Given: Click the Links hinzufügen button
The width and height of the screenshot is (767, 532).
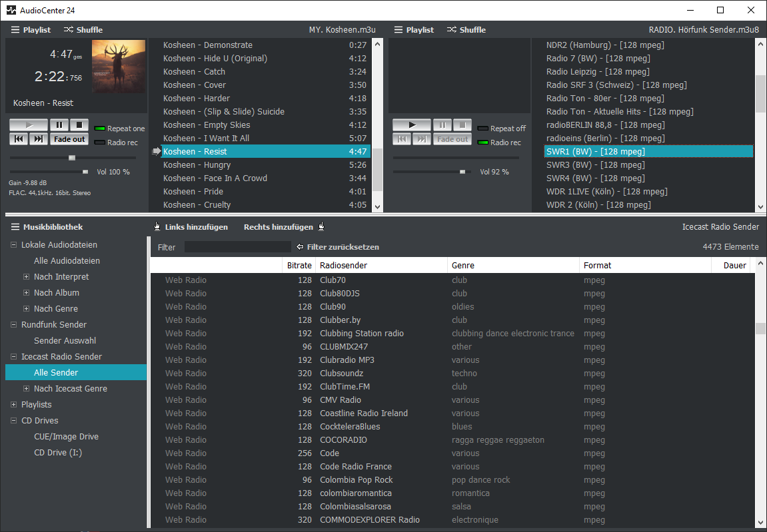Looking at the screenshot, I should (x=191, y=227).
